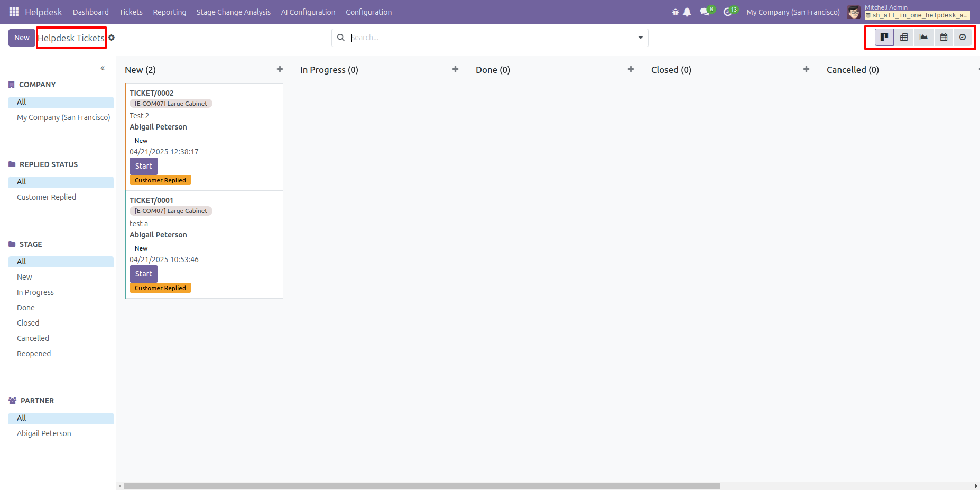The width and height of the screenshot is (980, 490).
Task: Open the Dashboard menu
Action: (91, 12)
